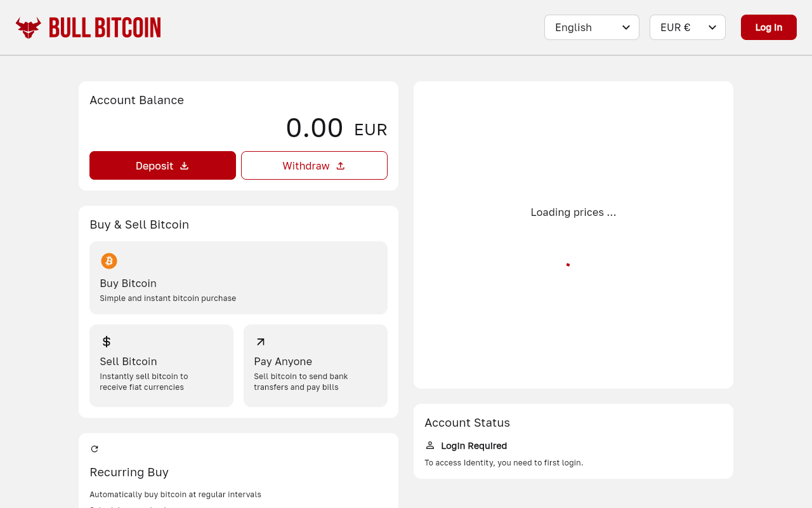The image size is (812, 508).
Task: Open the Buy Bitcoin card
Action: [238, 277]
